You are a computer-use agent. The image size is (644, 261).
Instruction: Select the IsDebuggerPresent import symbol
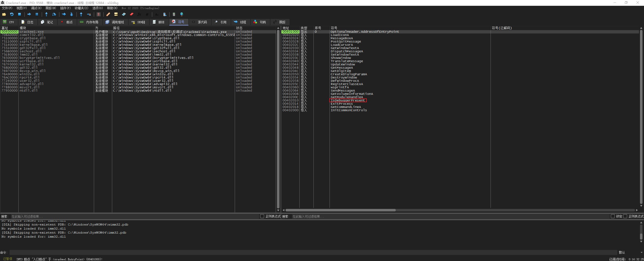(348, 100)
